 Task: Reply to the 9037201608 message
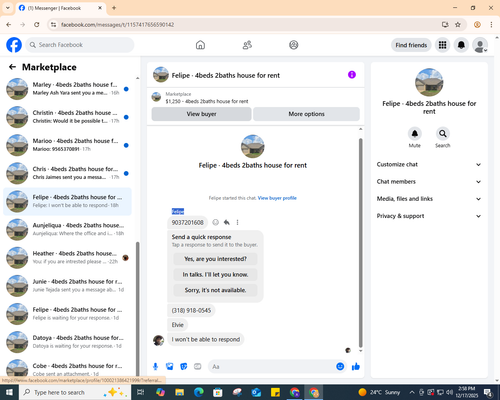click(227, 222)
